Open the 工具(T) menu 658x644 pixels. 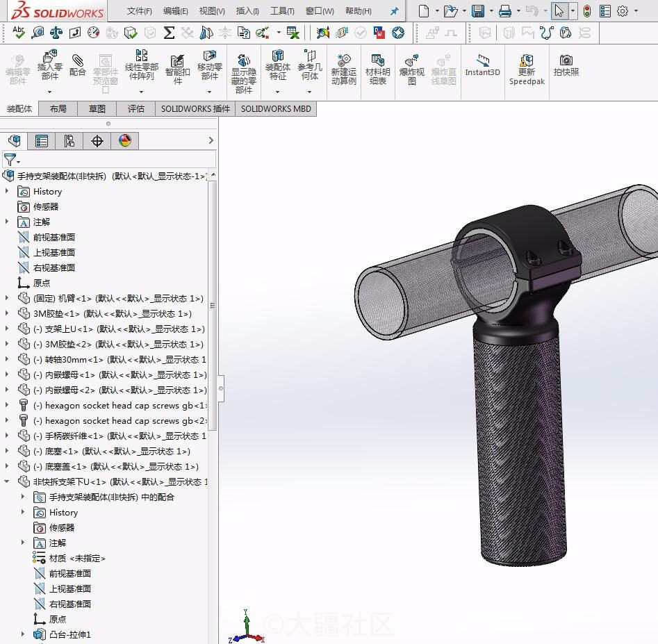[282, 11]
